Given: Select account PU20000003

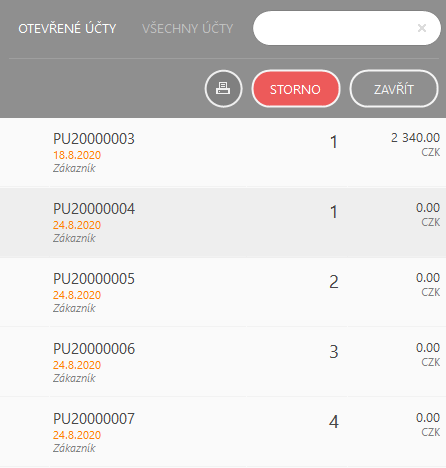Looking at the screenshot, I should click(223, 152).
